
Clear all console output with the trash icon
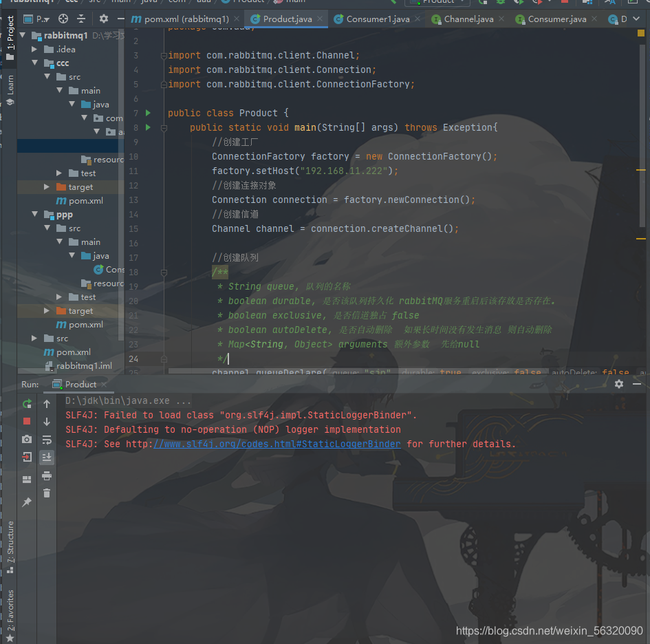coord(47,493)
